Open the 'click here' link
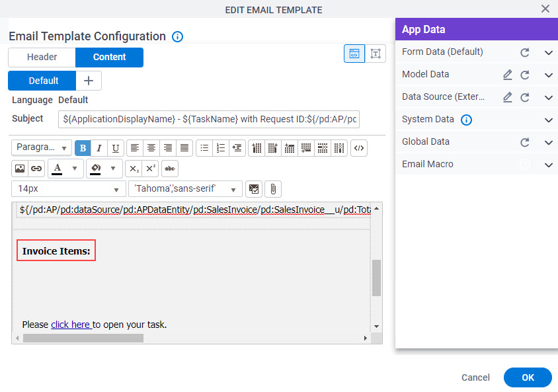558x392 pixels. click(x=71, y=325)
